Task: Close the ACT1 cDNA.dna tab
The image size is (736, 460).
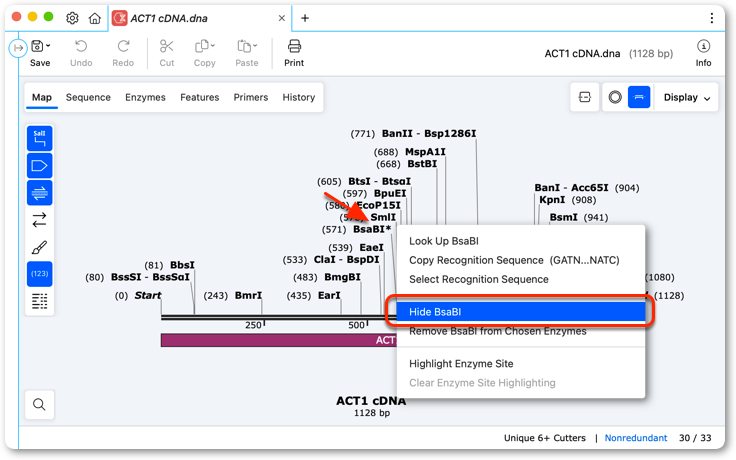Action: tap(282, 18)
